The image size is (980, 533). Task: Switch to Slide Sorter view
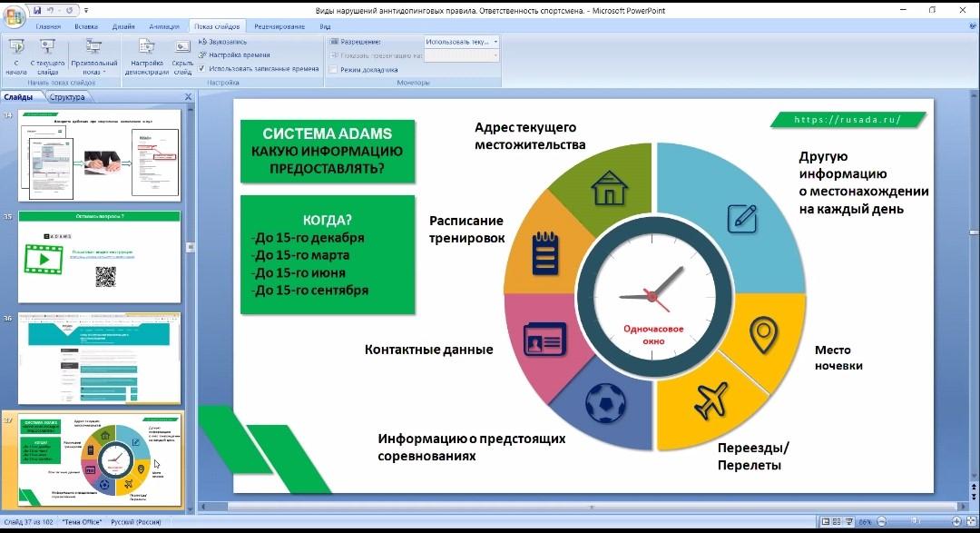[x=837, y=522]
